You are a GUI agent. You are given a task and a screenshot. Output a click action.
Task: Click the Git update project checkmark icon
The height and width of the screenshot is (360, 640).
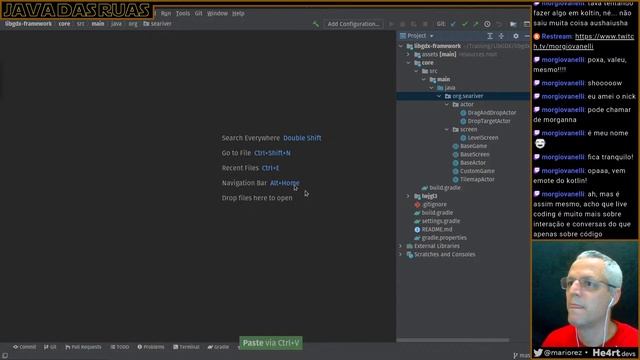point(453,24)
